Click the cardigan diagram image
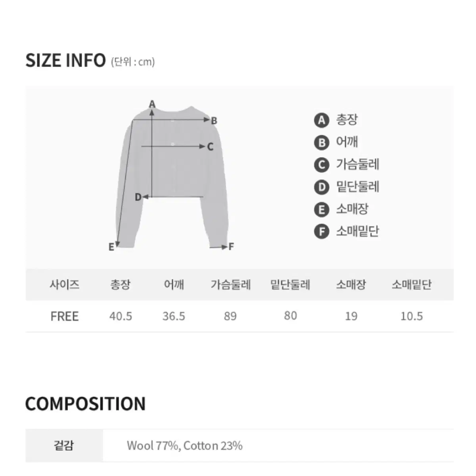 point(173,177)
